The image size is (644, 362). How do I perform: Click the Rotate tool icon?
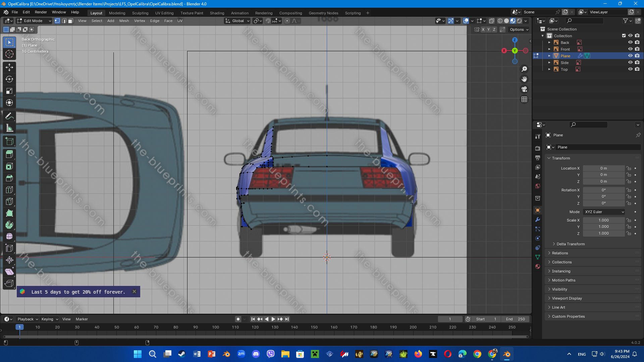coord(9,79)
